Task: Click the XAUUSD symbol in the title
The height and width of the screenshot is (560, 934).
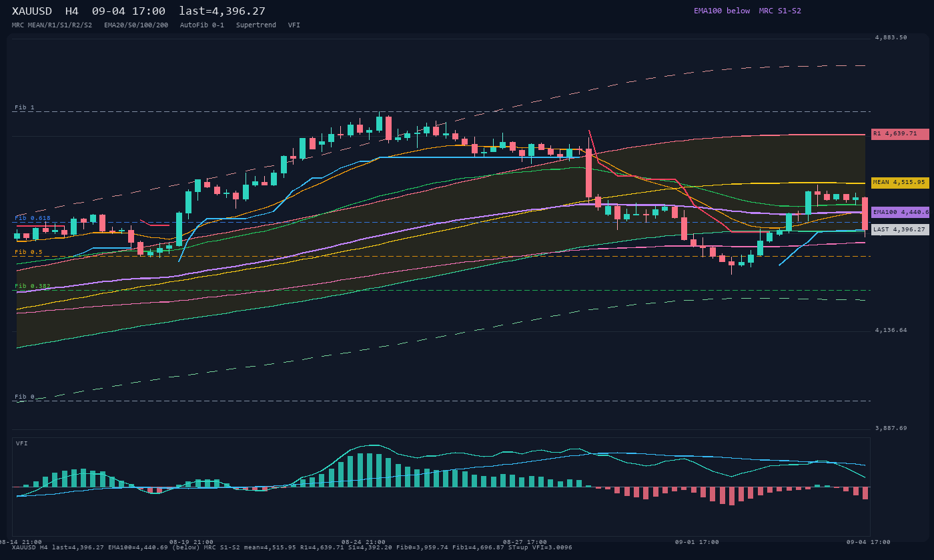Action: (32, 11)
